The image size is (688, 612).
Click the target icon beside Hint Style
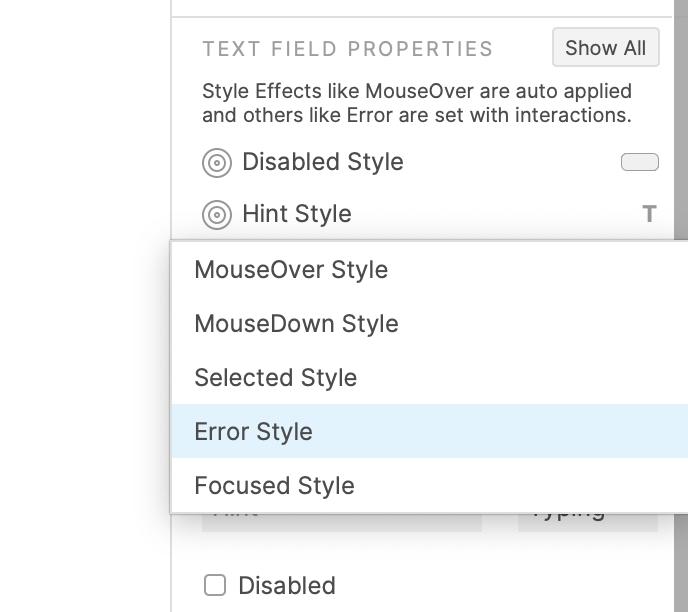217,215
